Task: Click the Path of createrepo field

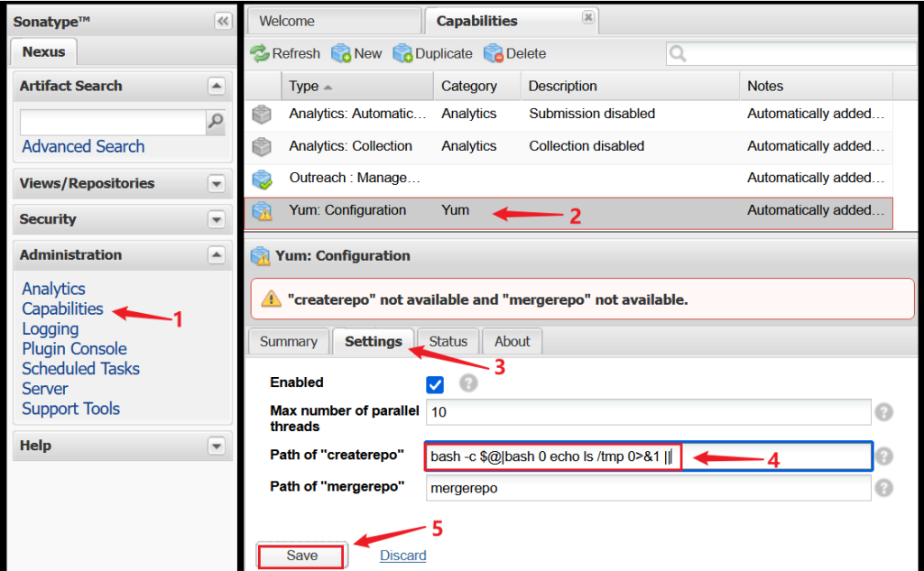Action: click(x=648, y=456)
